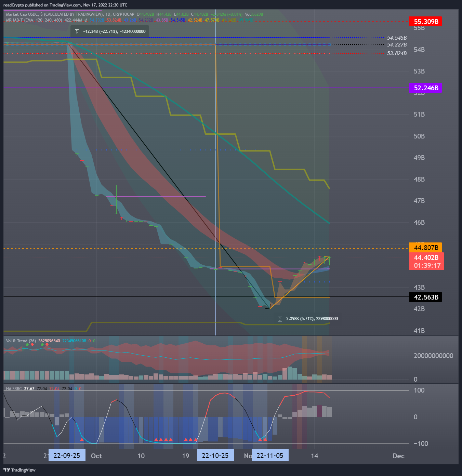
Task: Click the black 42.563B price label
Action: point(426,297)
